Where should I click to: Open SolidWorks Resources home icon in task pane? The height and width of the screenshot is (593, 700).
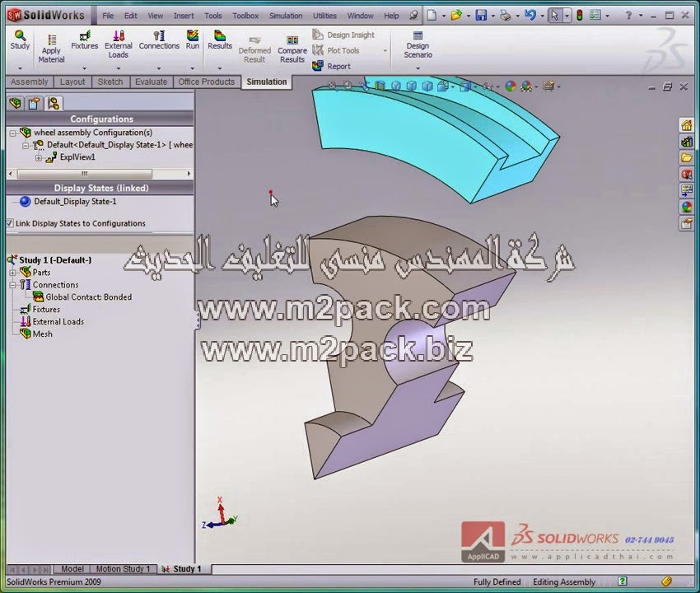click(687, 125)
